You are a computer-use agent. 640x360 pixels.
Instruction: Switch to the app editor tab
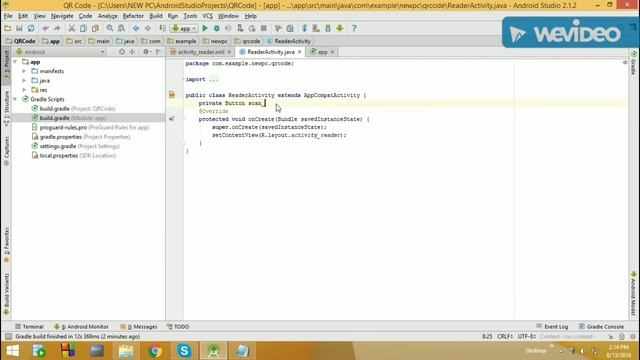[322, 52]
